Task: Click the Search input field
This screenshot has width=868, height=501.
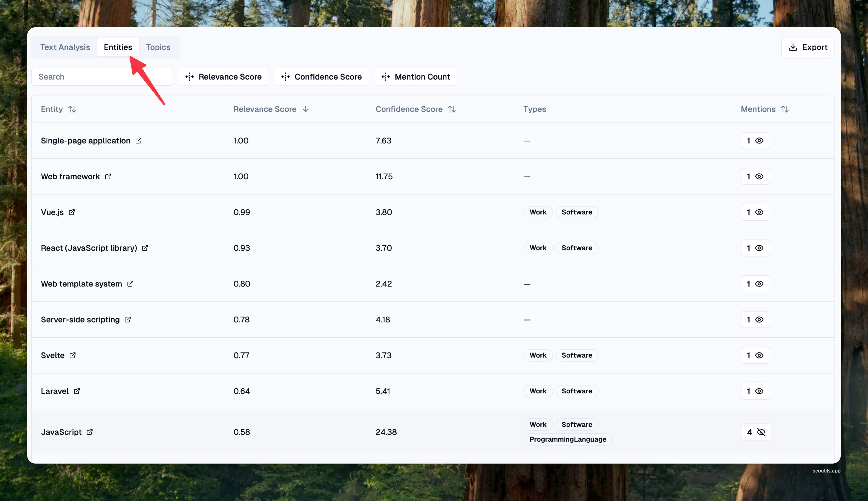Action: click(x=102, y=77)
